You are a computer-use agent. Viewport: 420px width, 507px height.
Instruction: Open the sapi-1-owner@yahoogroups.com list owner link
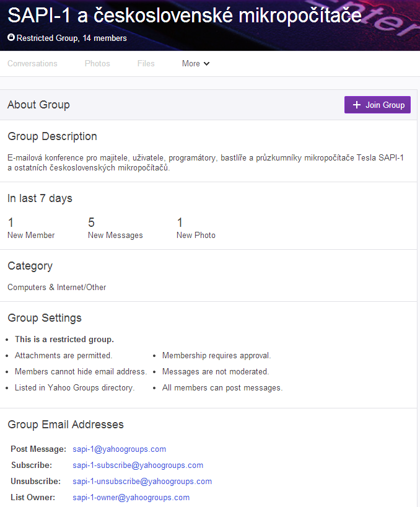pos(131,498)
